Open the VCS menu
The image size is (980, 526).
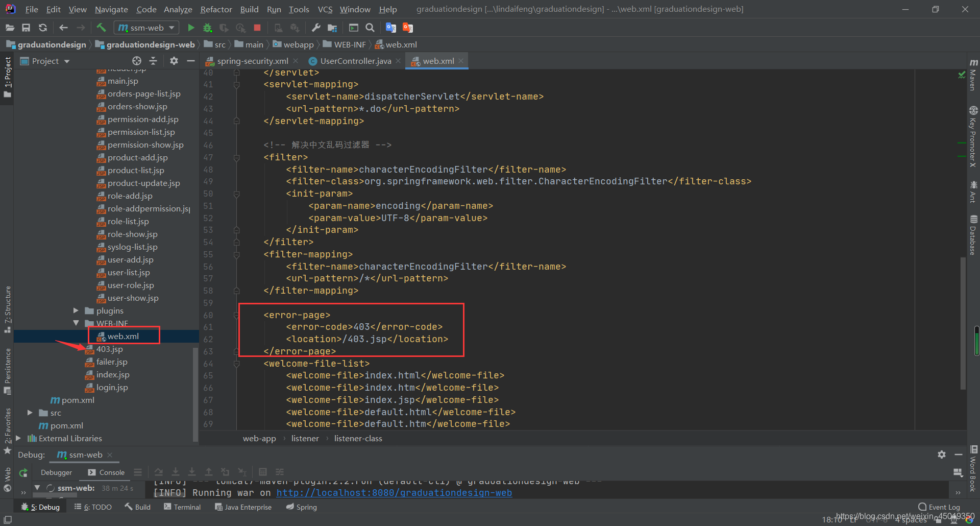tap(325, 9)
